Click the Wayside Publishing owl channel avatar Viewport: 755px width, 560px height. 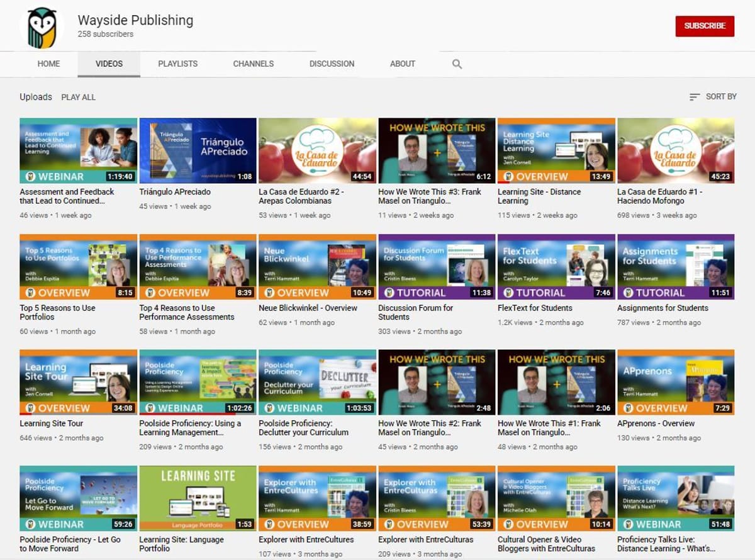[x=42, y=27]
